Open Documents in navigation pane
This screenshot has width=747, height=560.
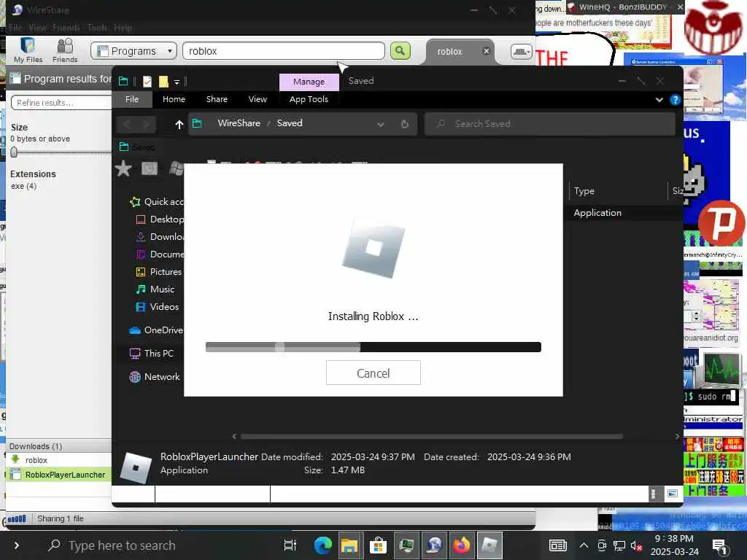point(160,254)
